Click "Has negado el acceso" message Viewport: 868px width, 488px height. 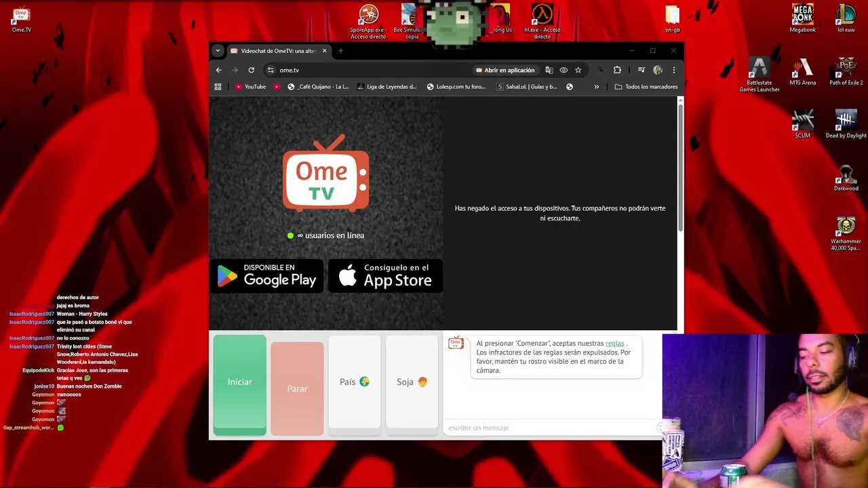pos(560,213)
